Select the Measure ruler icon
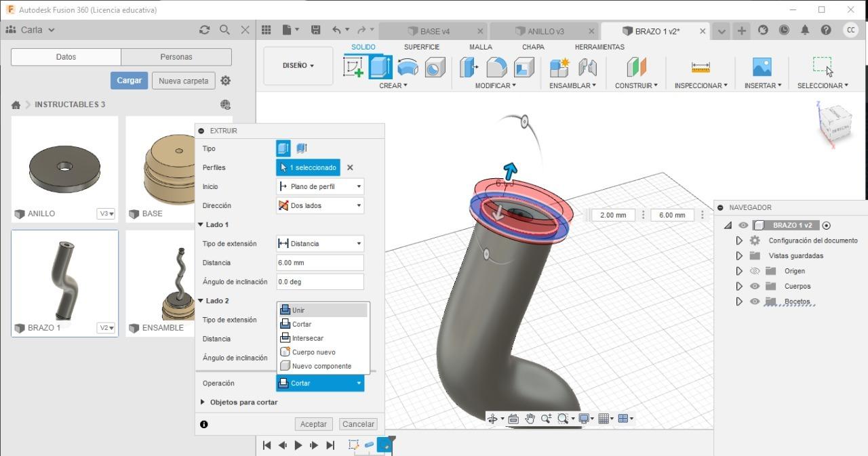The width and height of the screenshot is (868, 456). coord(701,66)
